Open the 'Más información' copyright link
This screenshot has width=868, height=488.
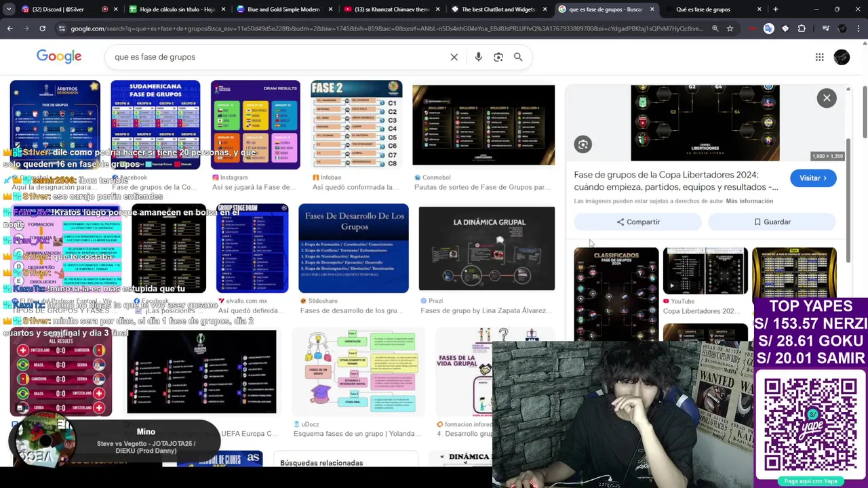749,201
